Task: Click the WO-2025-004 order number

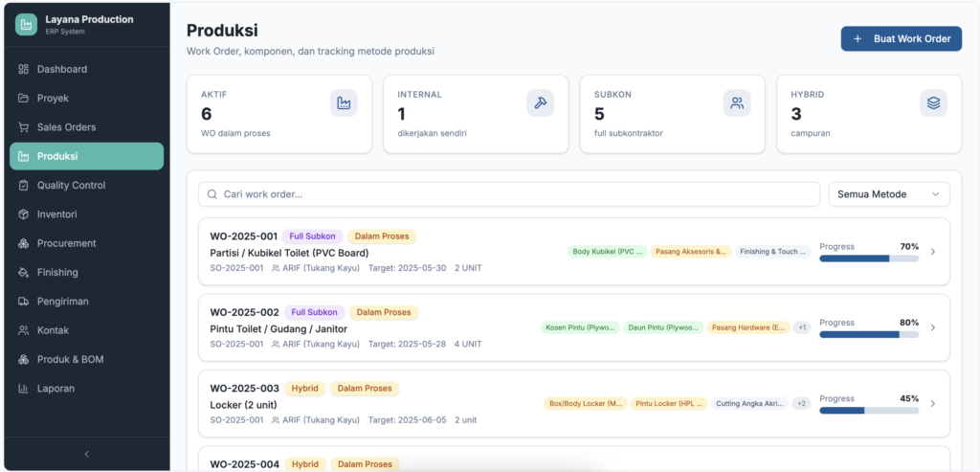Action: 244,464
